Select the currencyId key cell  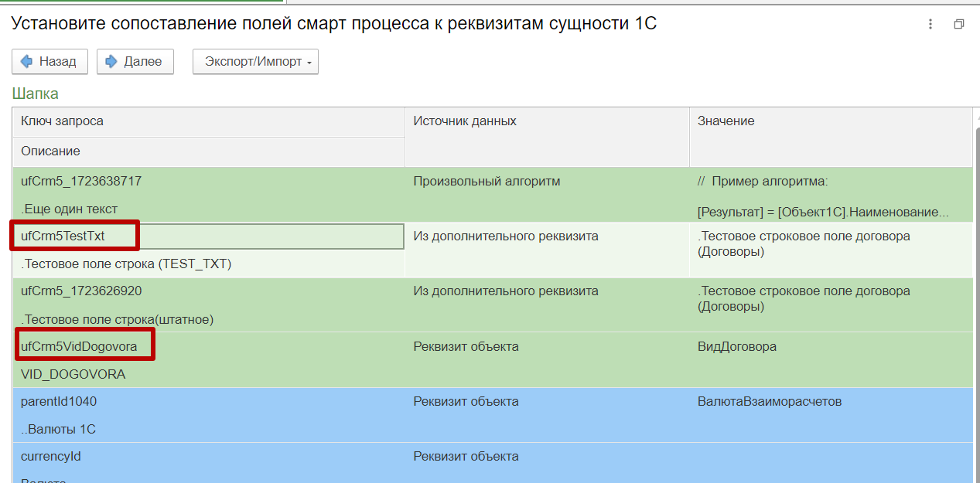[51, 456]
